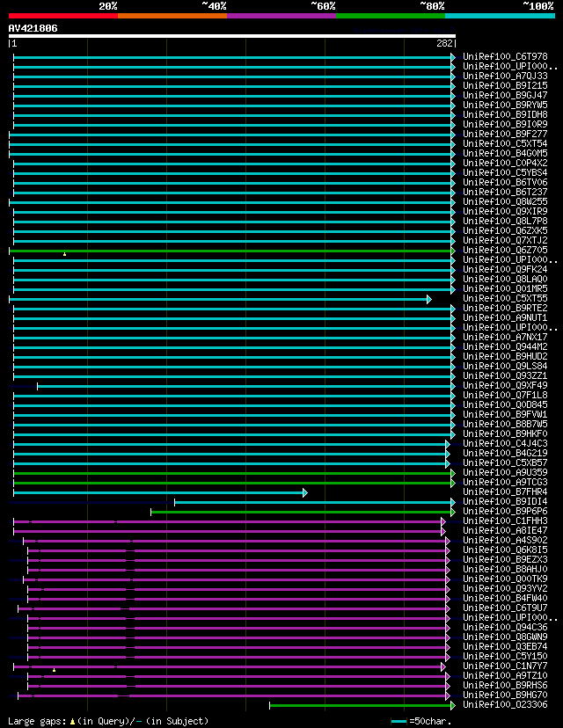Click the short green alignment bar for O23306
Image resolution: width=563 pixels, height=728 pixels.
(x=362, y=706)
